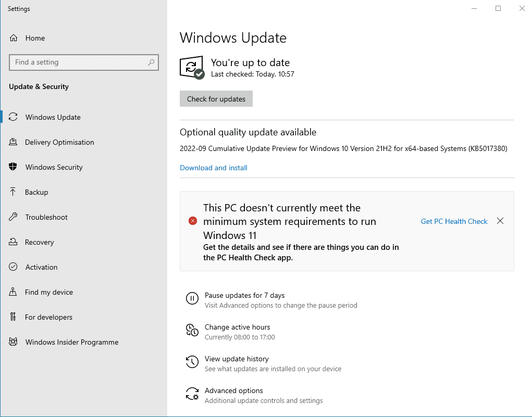Open For developers settings
Image resolution: width=532 pixels, height=417 pixels.
pyautogui.click(x=84, y=317)
